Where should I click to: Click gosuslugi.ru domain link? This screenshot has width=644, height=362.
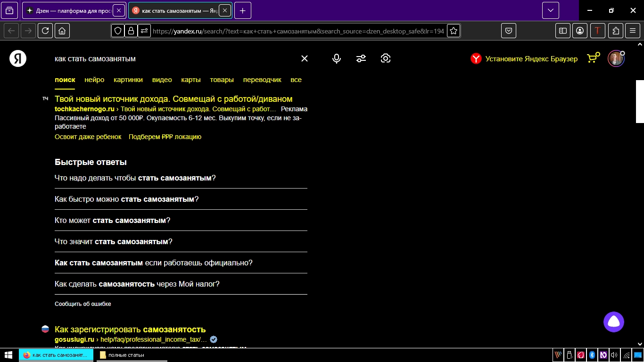coord(74,339)
